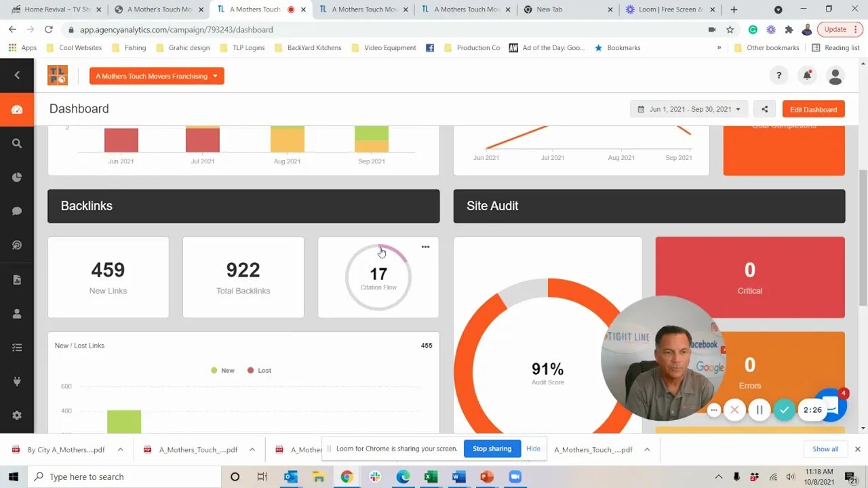Open the notifications bell icon
The width and height of the screenshot is (868, 488).
807,75
